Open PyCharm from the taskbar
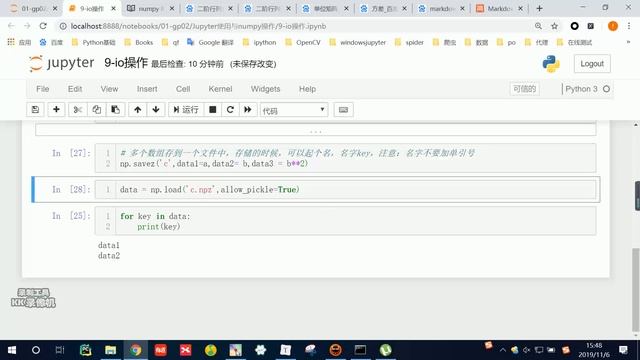Screen dimensions: 640x360 click(x=86, y=350)
